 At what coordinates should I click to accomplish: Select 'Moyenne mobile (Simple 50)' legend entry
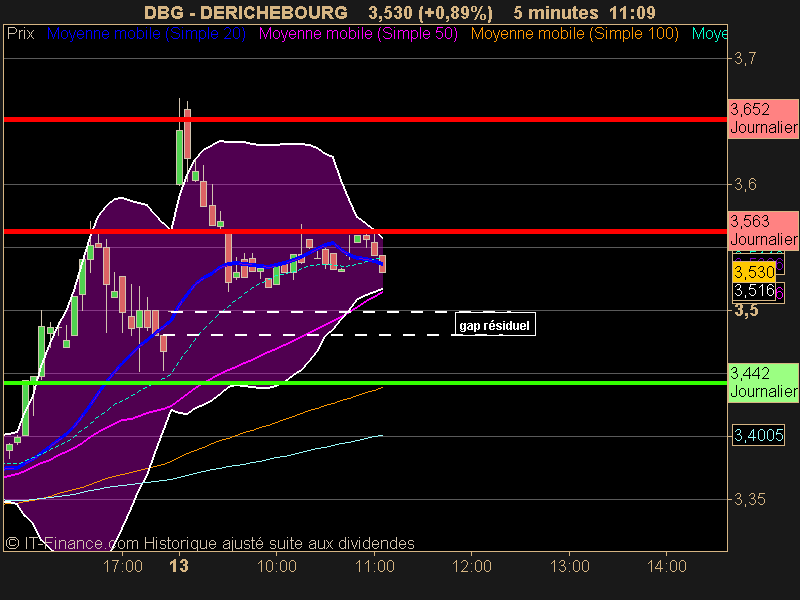[358, 34]
